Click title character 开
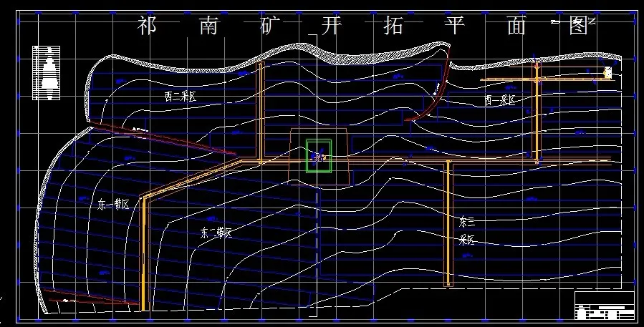 coord(332,26)
